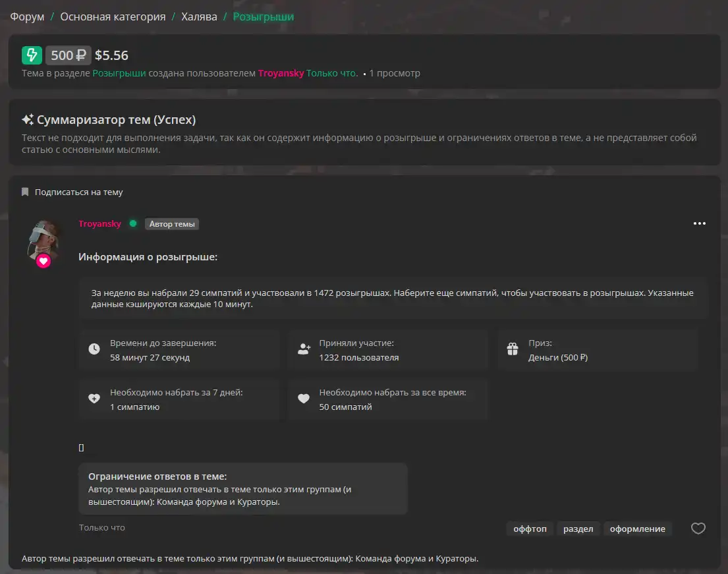Open Troyansky profile from the post header

pyautogui.click(x=99, y=223)
